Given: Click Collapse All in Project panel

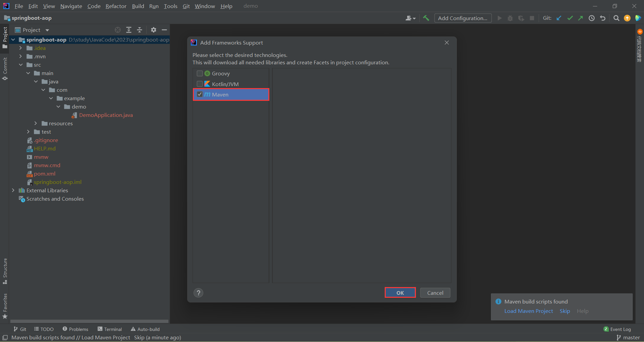Looking at the screenshot, I should click(140, 30).
